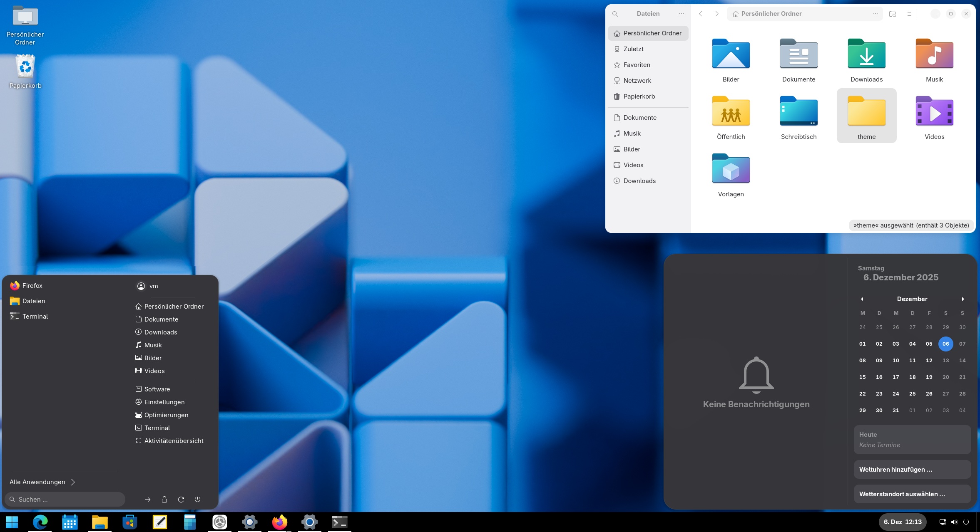This screenshot has width=980, height=532.
Task: Go to previous month in calendar
Action: 862,299
